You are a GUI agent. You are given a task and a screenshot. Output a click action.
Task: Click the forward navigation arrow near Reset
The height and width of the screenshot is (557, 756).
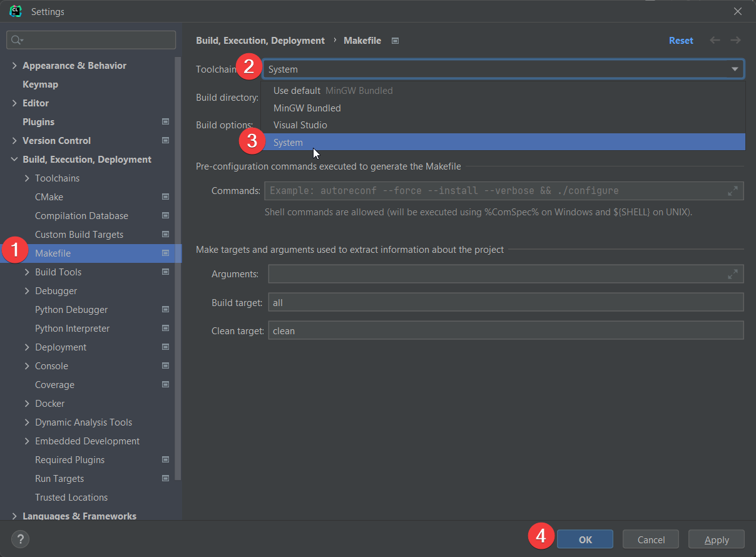(735, 40)
